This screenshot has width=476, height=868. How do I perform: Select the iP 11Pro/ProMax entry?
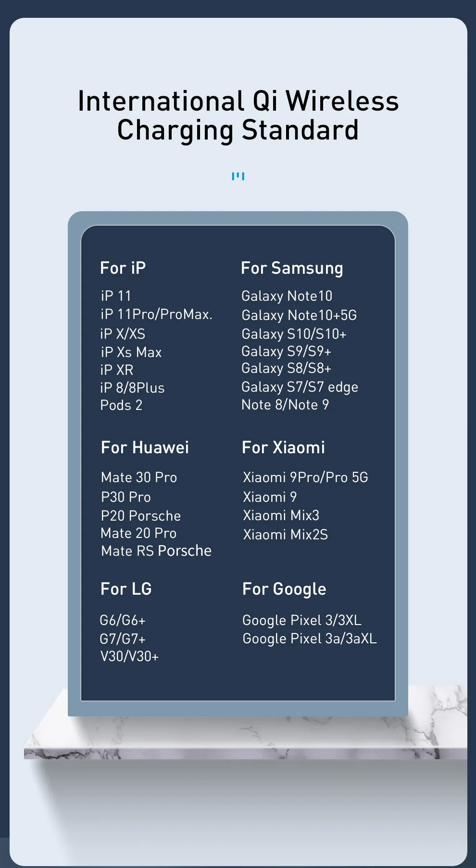[156, 314]
